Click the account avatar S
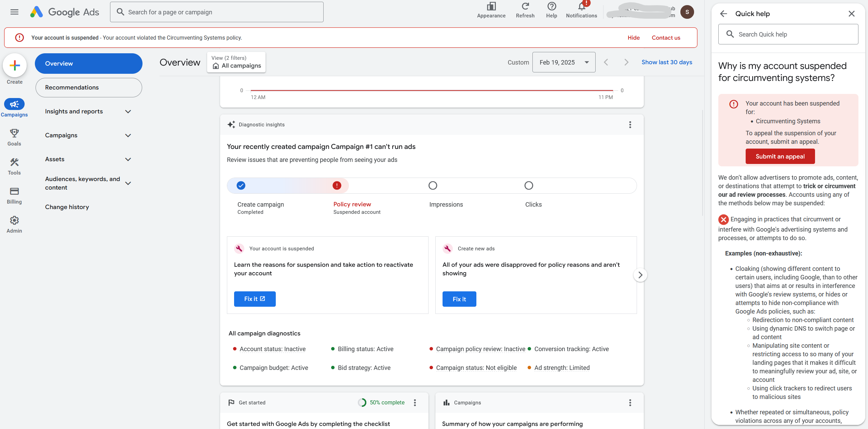 (687, 12)
